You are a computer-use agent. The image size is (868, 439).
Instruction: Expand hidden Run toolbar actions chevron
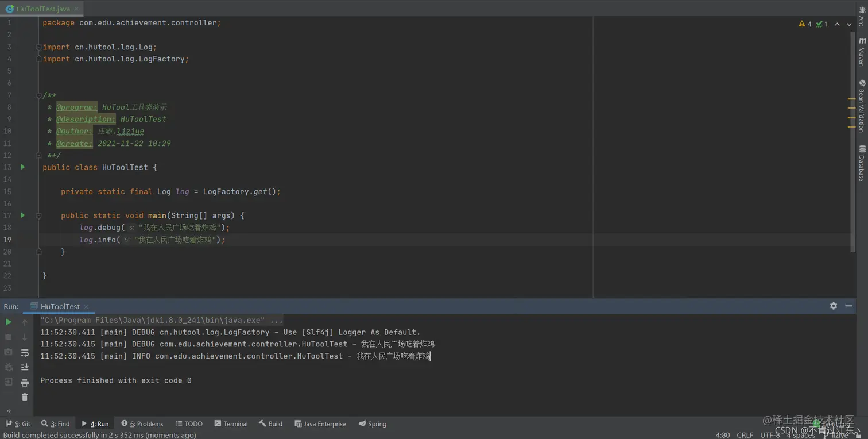coord(9,410)
